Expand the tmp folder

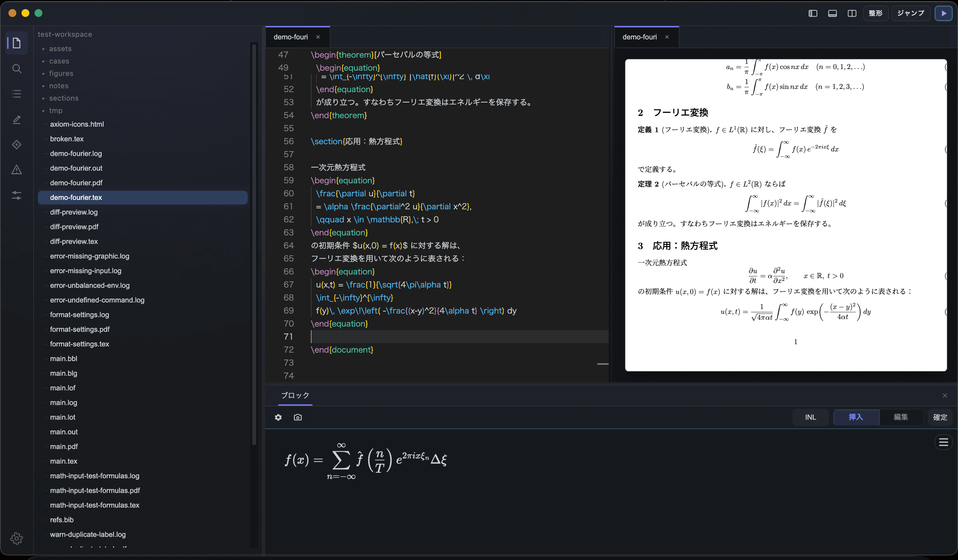pyautogui.click(x=55, y=111)
